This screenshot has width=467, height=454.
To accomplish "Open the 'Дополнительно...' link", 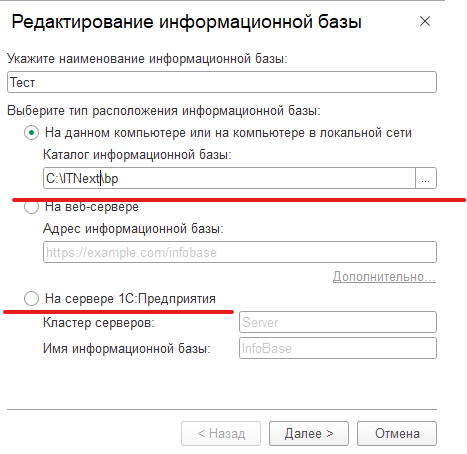I will tap(384, 277).
